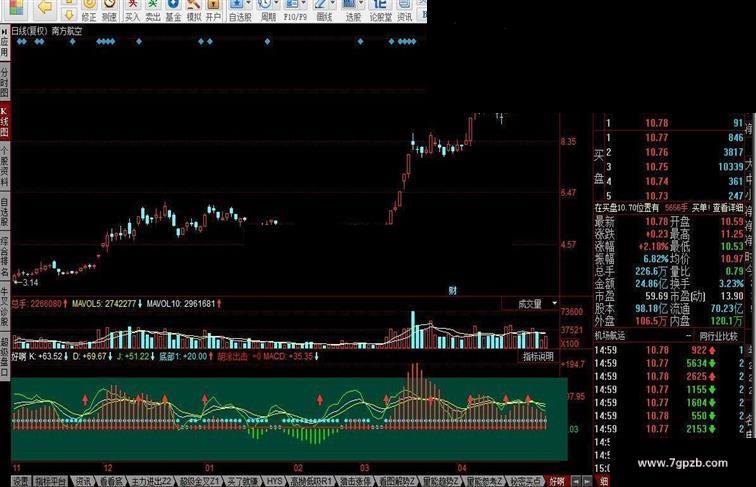Click the 在买盘10.70位置有 notice text
This screenshot has width=756, height=487.
click(626, 208)
